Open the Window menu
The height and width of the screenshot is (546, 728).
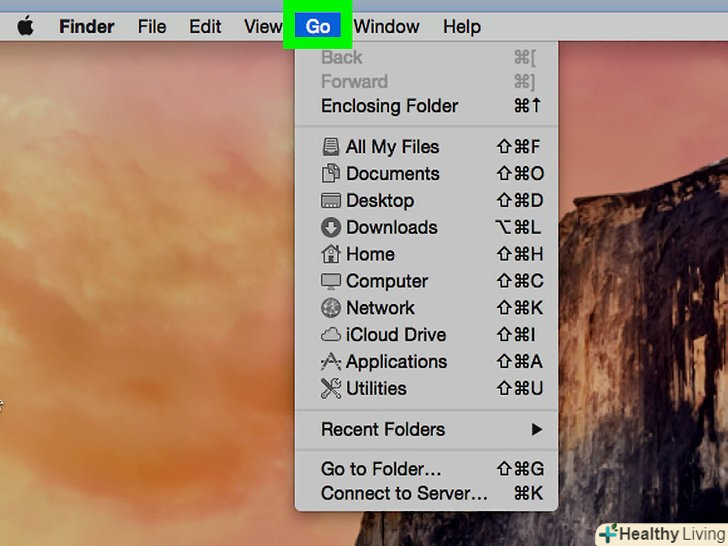coord(387,26)
